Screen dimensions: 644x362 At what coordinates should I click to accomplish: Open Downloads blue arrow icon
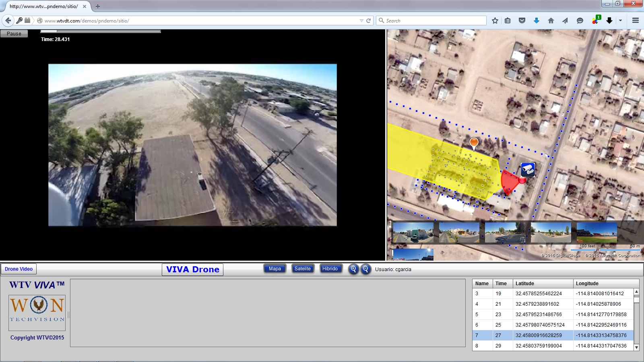[x=537, y=21]
